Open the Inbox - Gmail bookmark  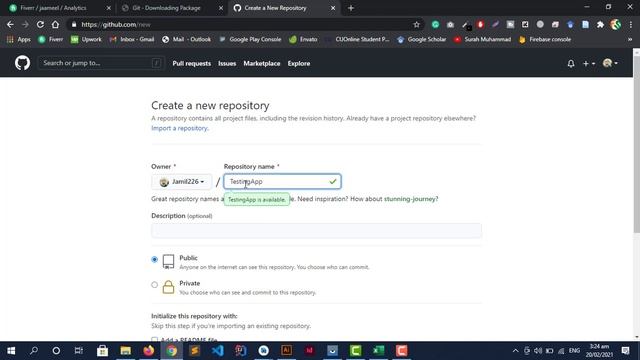[132, 40]
